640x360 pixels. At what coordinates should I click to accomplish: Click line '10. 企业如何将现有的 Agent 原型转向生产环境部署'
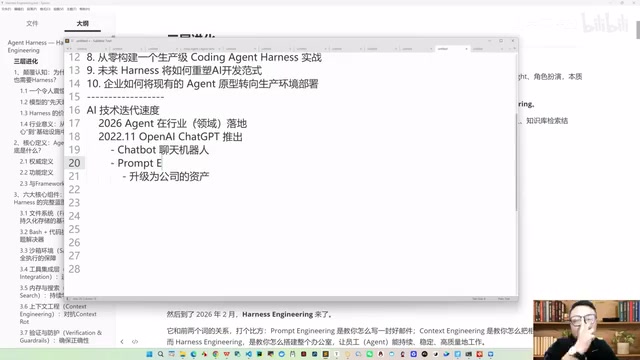click(x=202, y=84)
